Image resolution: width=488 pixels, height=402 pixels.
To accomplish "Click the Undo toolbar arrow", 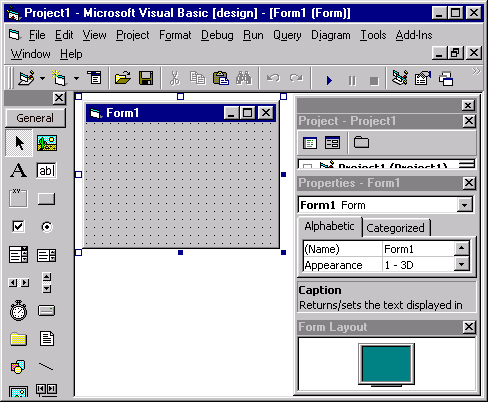I will click(x=273, y=79).
